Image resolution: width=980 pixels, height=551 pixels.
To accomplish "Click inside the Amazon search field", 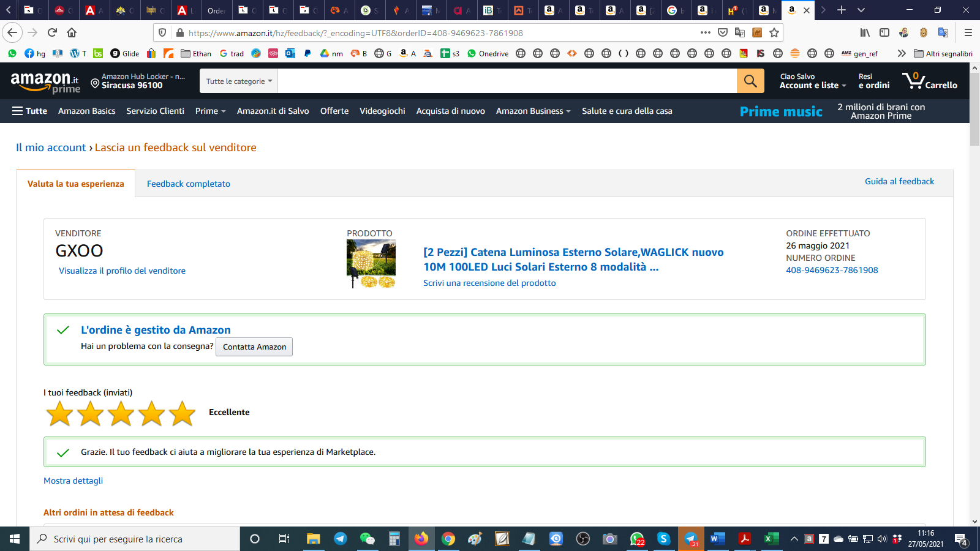I will coord(507,81).
